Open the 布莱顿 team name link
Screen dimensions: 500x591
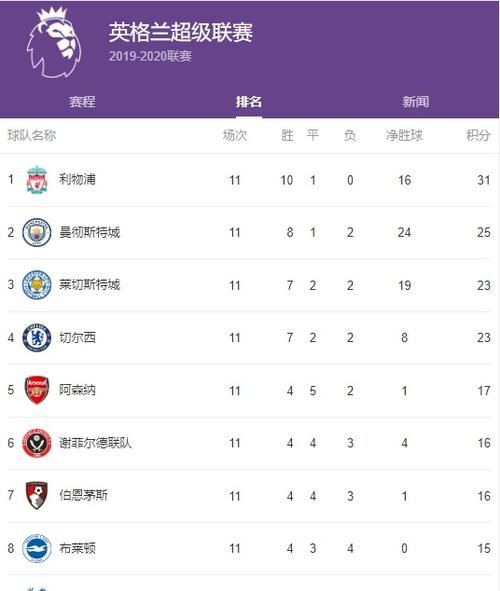tap(77, 548)
